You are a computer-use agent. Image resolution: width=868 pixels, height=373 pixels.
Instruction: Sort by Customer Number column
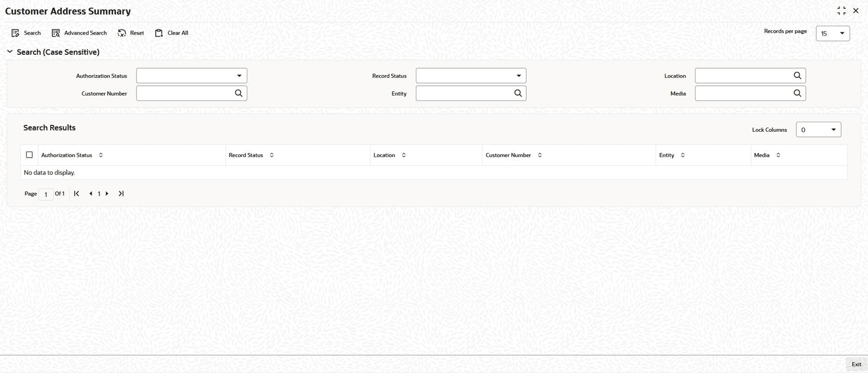point(540,155)
